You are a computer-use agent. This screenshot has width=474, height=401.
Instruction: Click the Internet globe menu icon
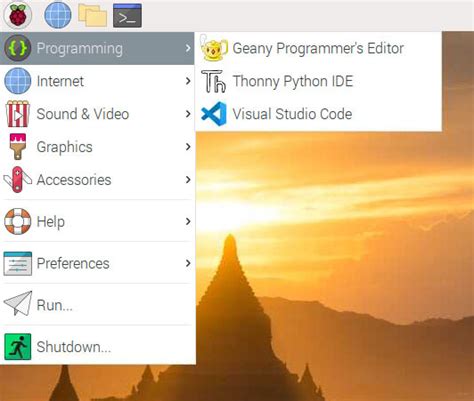pos(18,81)
